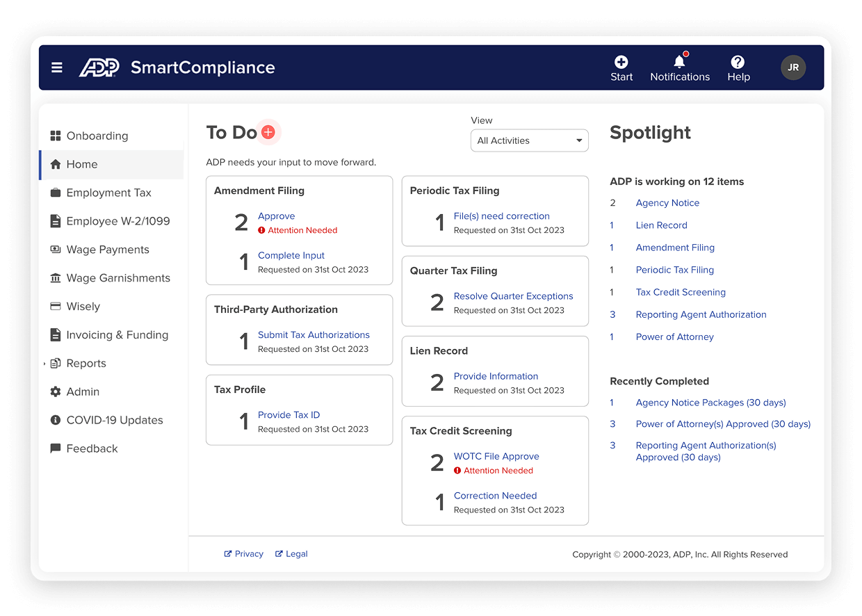The image size is (862, 616).
Task: Go to Employment Tax in sidebar
Action: pos(108,193)
